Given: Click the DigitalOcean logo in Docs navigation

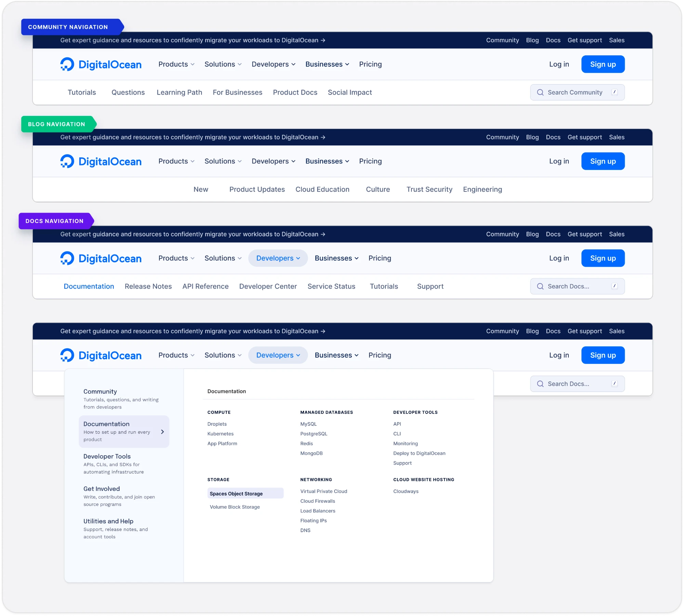Looking at the screenshot, I should click(101, 258).
